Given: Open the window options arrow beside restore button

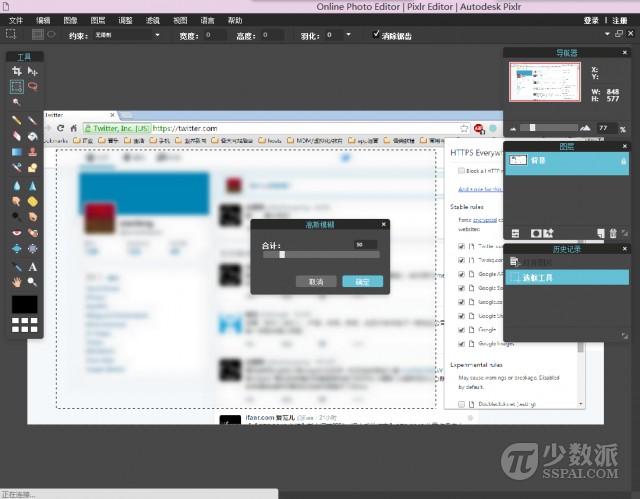Looking at the screenshot, I should (607, 34).
